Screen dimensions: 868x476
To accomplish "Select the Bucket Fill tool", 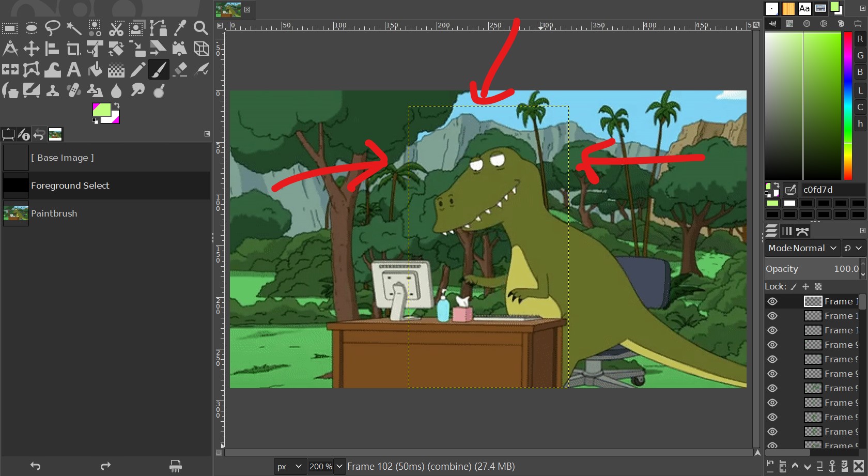I will point(95,70).
